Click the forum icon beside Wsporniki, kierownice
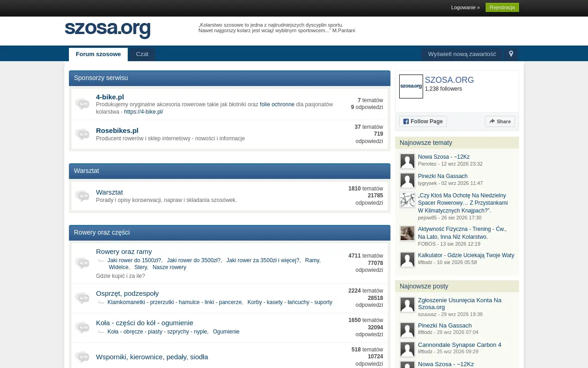 click(82, 357)
